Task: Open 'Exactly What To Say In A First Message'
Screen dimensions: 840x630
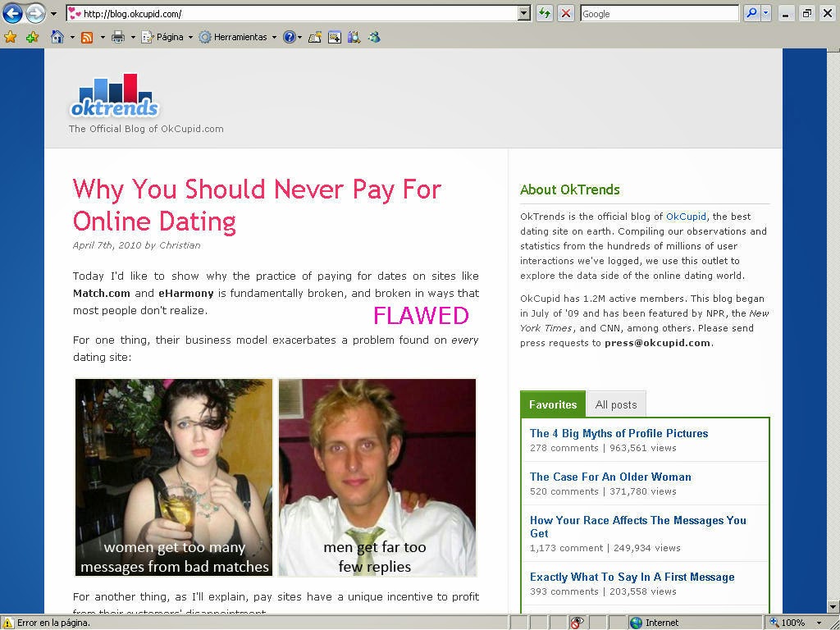Action: pyautogui.click(x=632, y=577)
